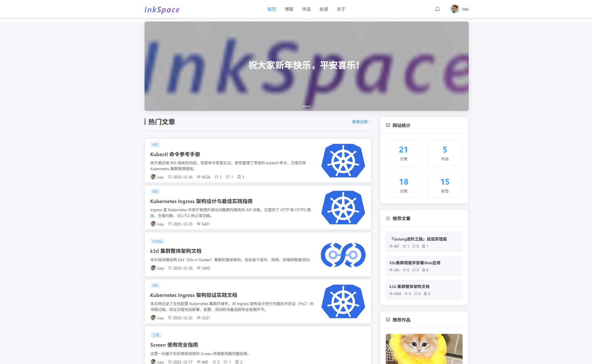This screenshot has height=364, width=592.
Task: Open the icey user avatar menu
Action: [x=454, y=9]
